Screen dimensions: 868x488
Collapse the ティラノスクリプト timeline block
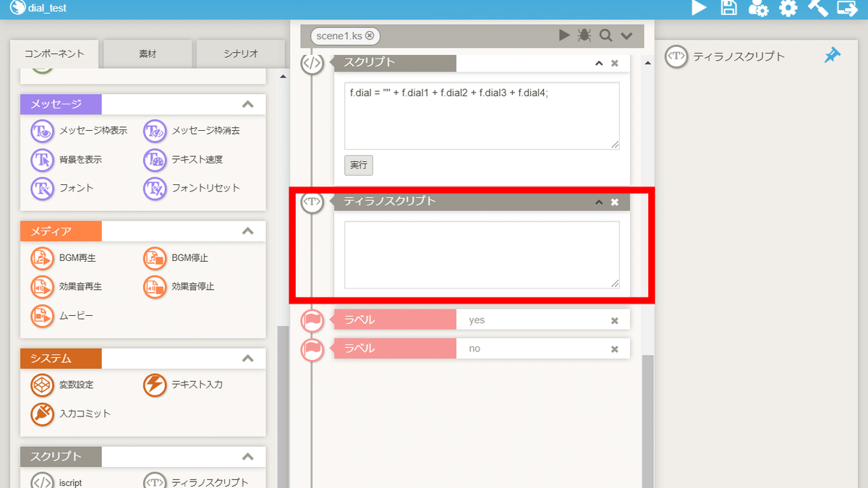coord(599,202)
